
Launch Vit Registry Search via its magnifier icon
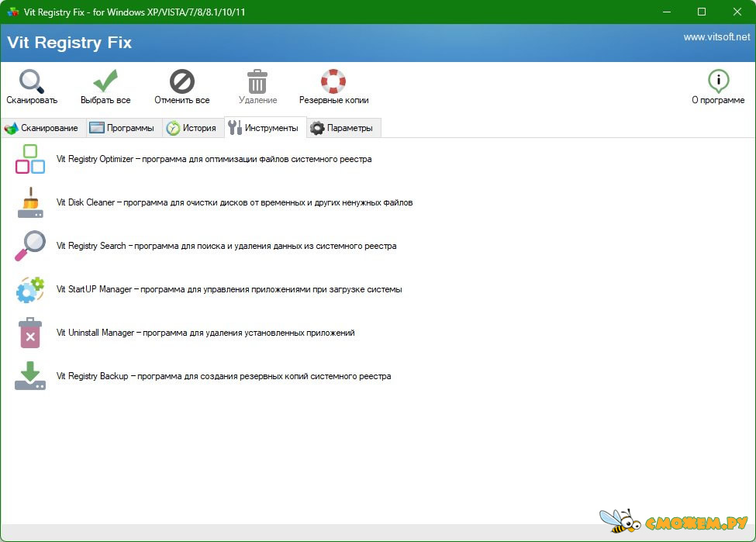[x=30, y=246]
